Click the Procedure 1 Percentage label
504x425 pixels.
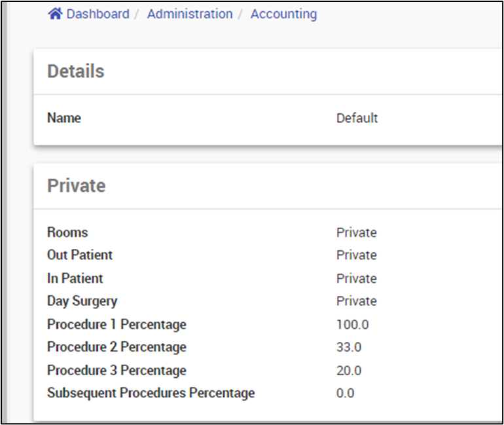[x=117, y=324]
